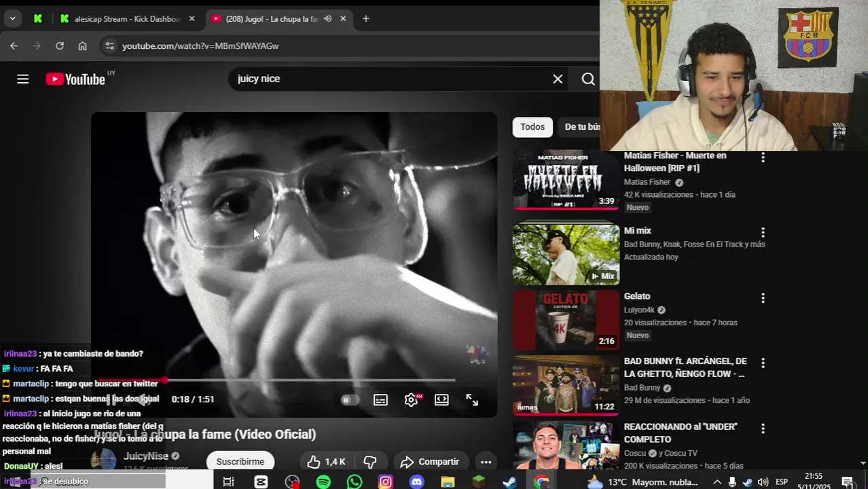The width and height of the screenshot is (868, 489).
Task: Open the tab search dropdown in Chrome
Action: coord(12,19)
